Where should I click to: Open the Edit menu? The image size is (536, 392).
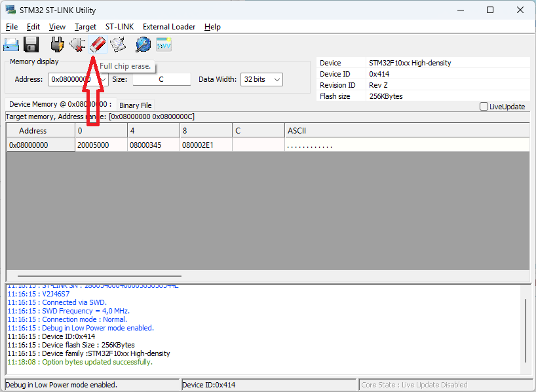33,27
